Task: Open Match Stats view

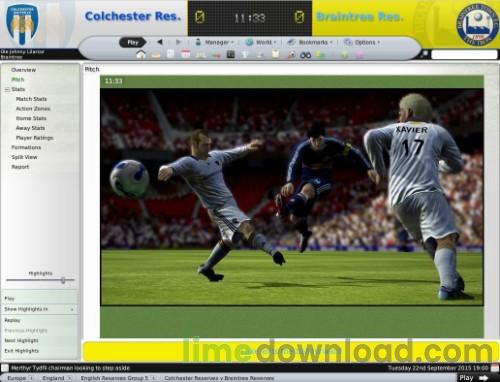Action: tap(31, 99)
